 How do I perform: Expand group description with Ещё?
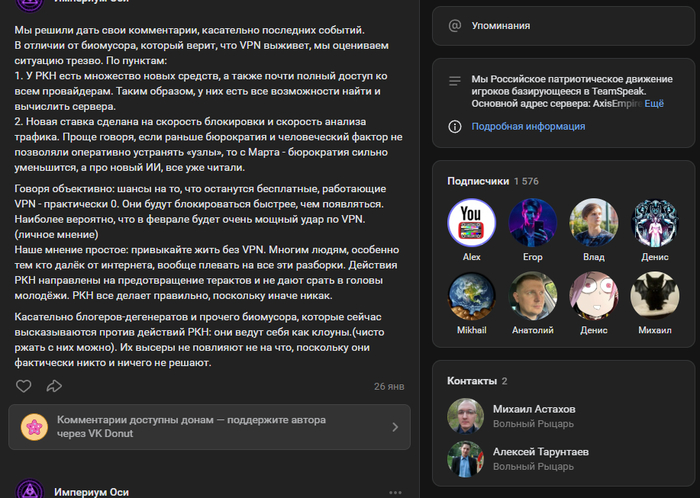tap(654, 103)
